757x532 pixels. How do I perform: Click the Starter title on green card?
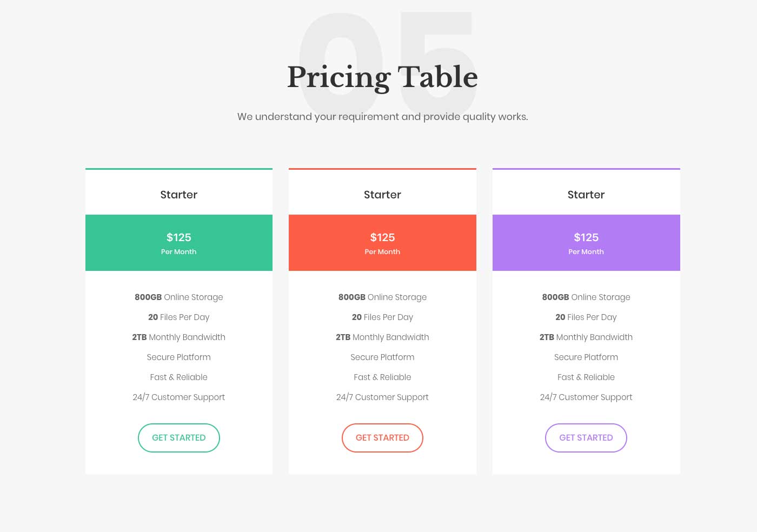pos(179,195)
